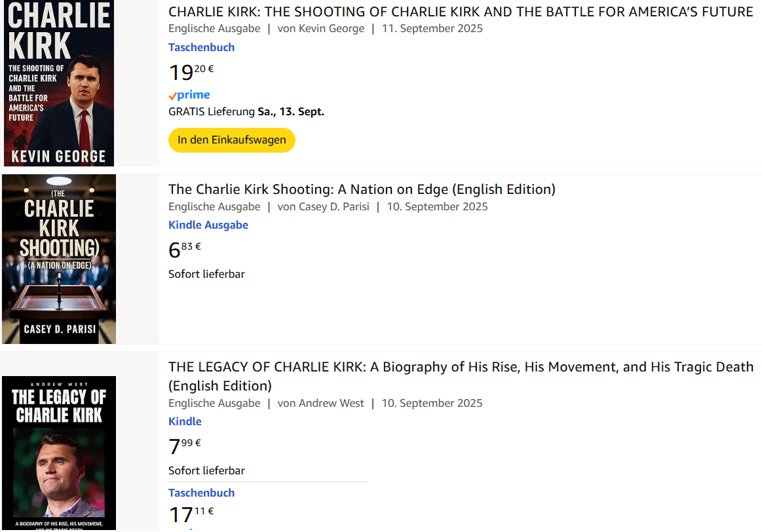Click the 19,20 € price
The image size is (762, 532).
[x=191, y=71]
